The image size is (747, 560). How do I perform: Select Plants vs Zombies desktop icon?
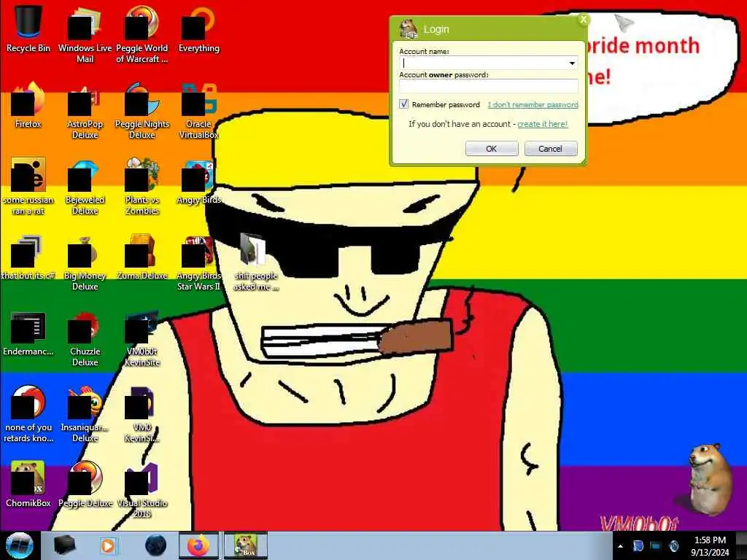[x=142, y=186]
